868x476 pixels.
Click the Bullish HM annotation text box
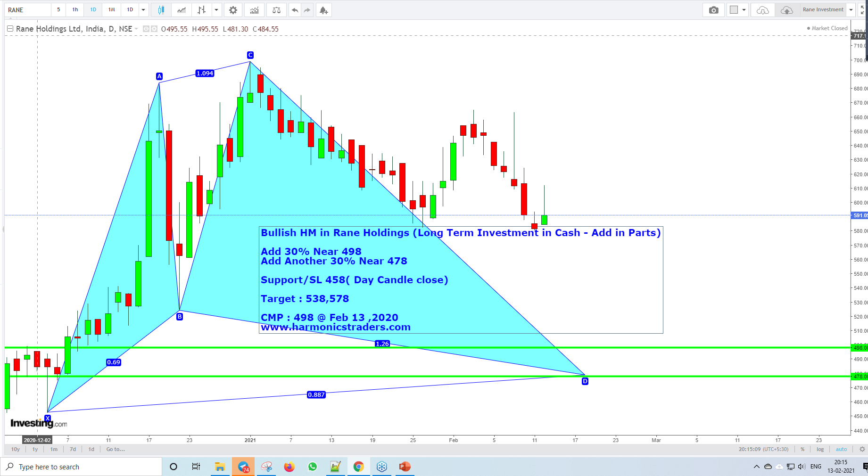point(461,280)
